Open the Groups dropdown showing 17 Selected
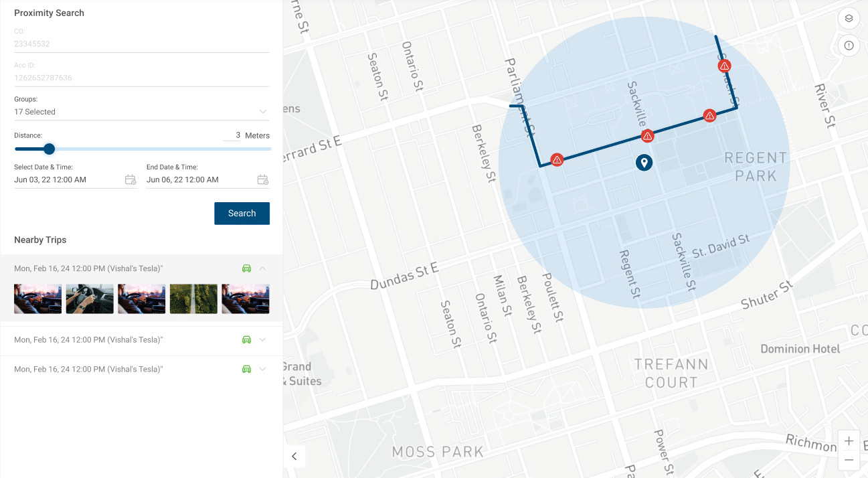 (263, 112)
